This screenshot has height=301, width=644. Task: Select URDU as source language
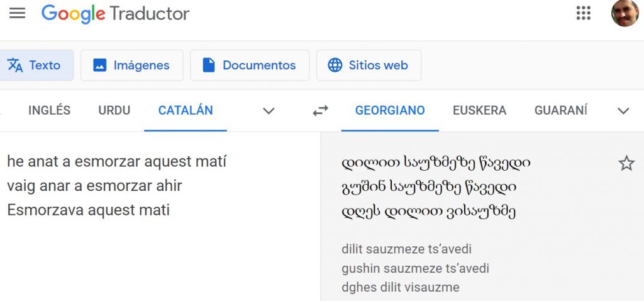pyautogui.click(x=114, y=111)
